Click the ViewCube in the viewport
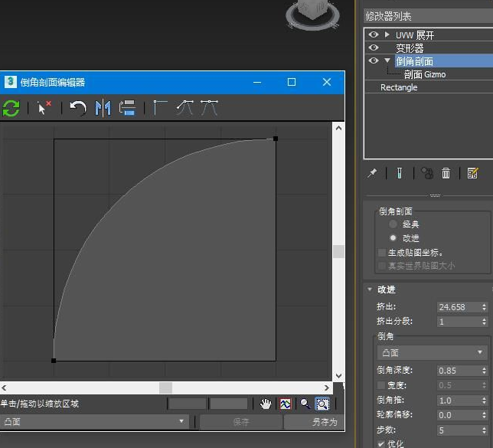 point(313,14)
